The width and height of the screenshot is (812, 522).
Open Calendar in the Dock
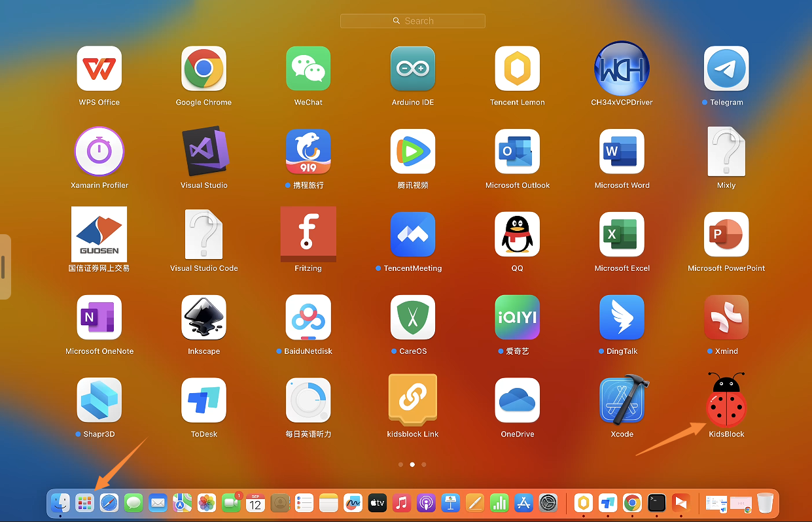pos(255,502)
